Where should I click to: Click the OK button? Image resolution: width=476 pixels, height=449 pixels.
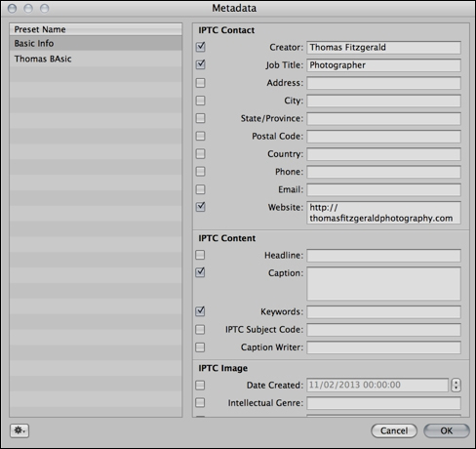tap(447, 430)
